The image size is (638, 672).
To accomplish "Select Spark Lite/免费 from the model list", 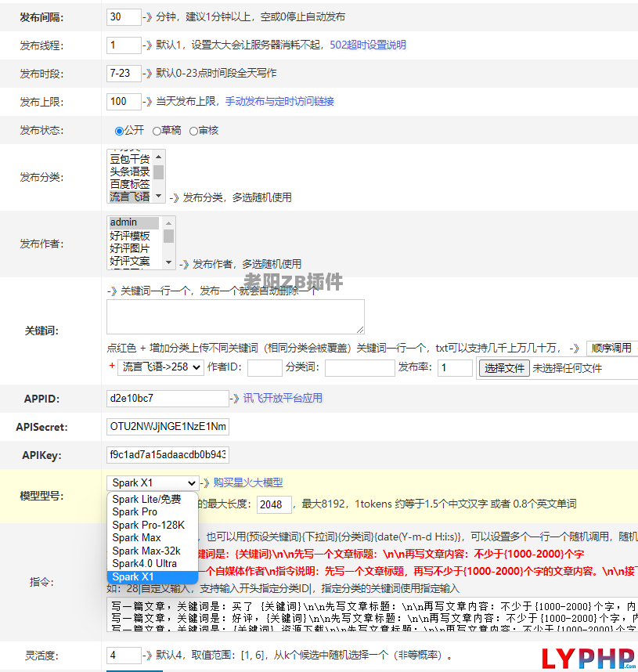I will pyautogui.click(x=146, y=499).
